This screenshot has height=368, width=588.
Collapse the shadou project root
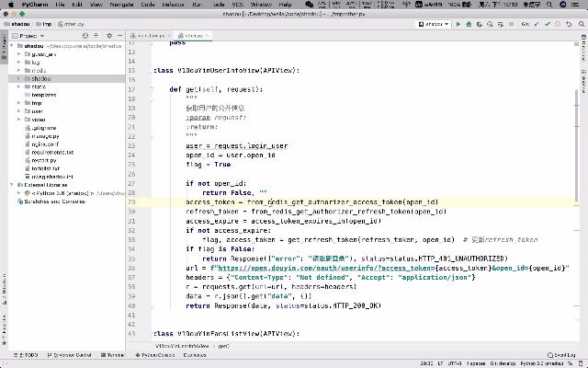12,46
